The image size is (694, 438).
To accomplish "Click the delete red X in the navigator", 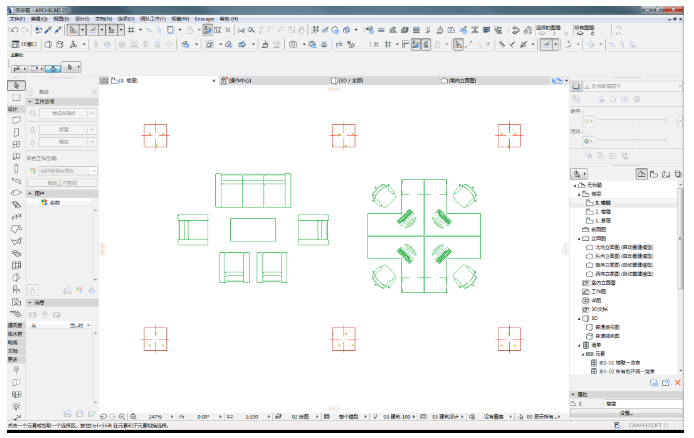I will coord(678,383).
